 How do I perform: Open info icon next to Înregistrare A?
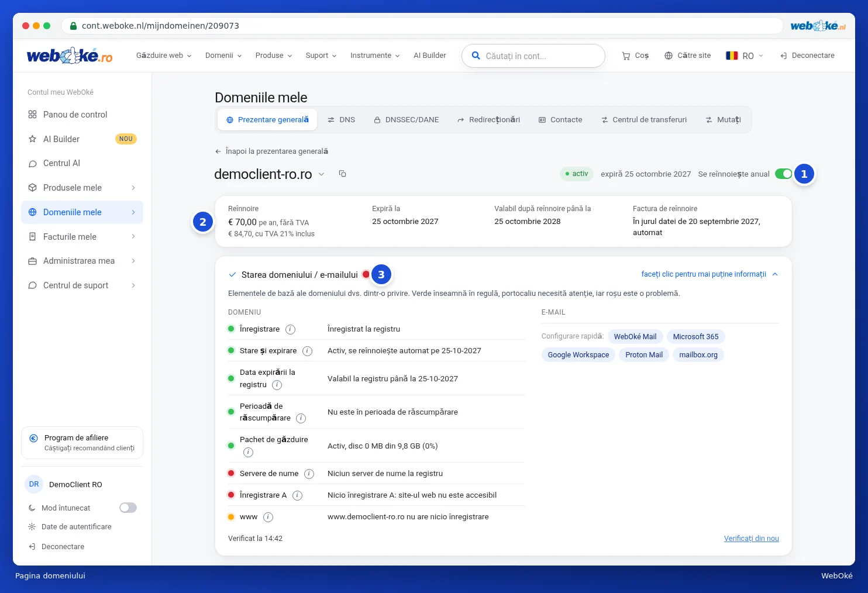(297, 495)
